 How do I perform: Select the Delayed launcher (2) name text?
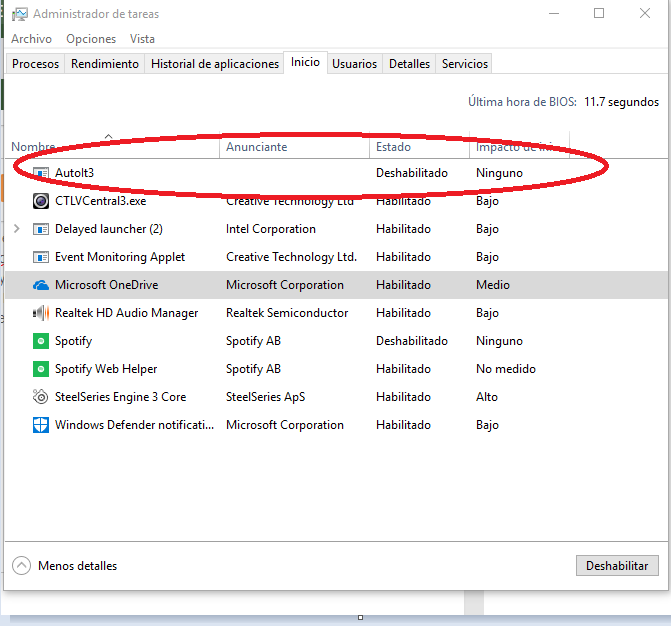click(x=109, y=229)
